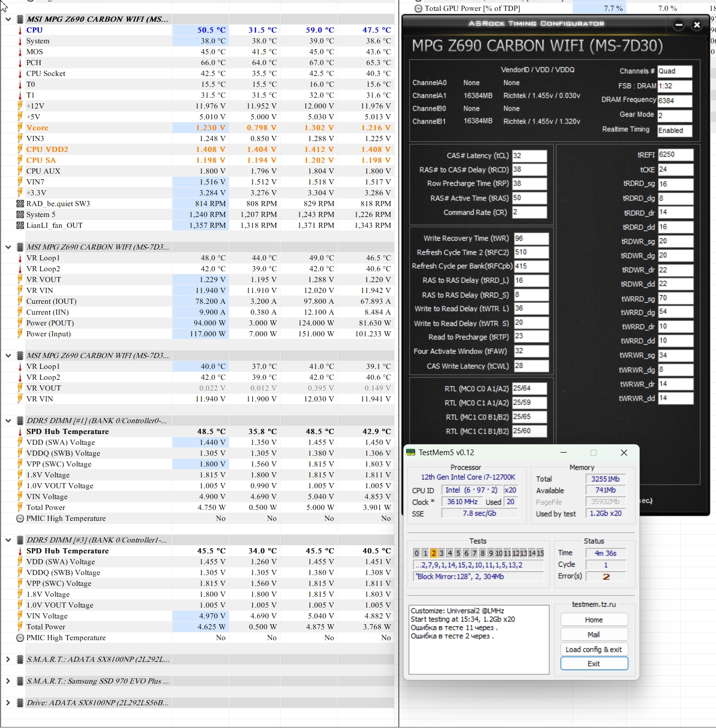Click the Refresh Cycle Time 2 (tRFC2) field
Screen dimensions: 716x728
pyautogui.click(x=532, y=252)
